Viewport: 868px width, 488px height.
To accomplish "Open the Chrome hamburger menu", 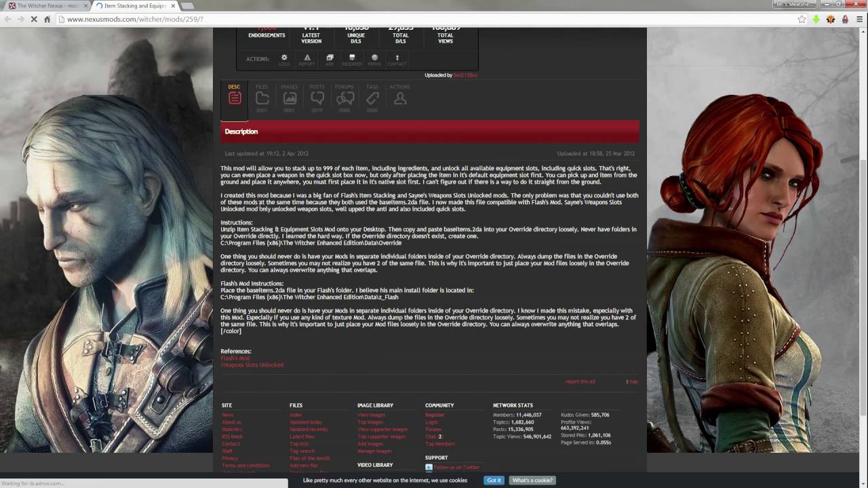I will 859,19.
